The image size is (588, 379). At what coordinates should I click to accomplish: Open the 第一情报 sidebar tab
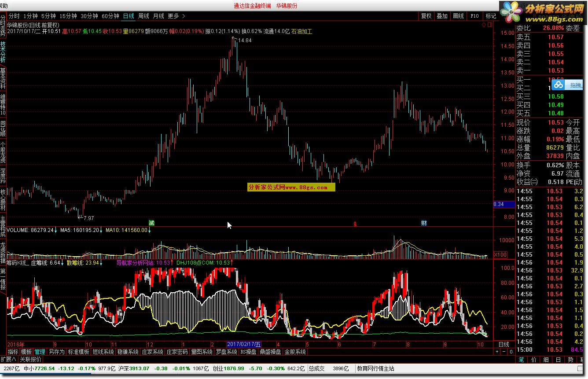click(x=3, y=279)
